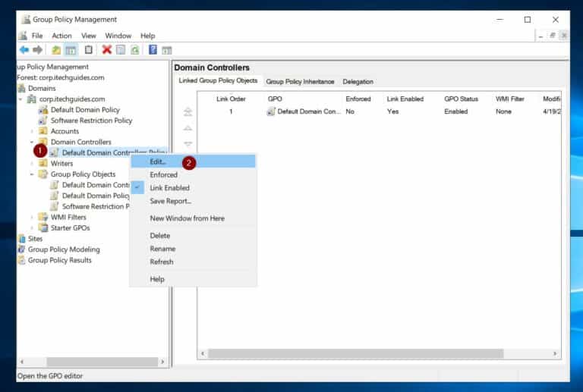This screenshot has height=392, width=583.
Task: Toggle the Show/Hide Console Tree toolbar icon
Action: (x=71, y=50)
